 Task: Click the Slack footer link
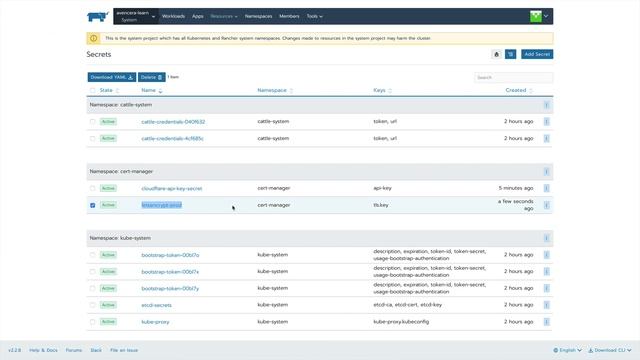(x=96, y=350)
